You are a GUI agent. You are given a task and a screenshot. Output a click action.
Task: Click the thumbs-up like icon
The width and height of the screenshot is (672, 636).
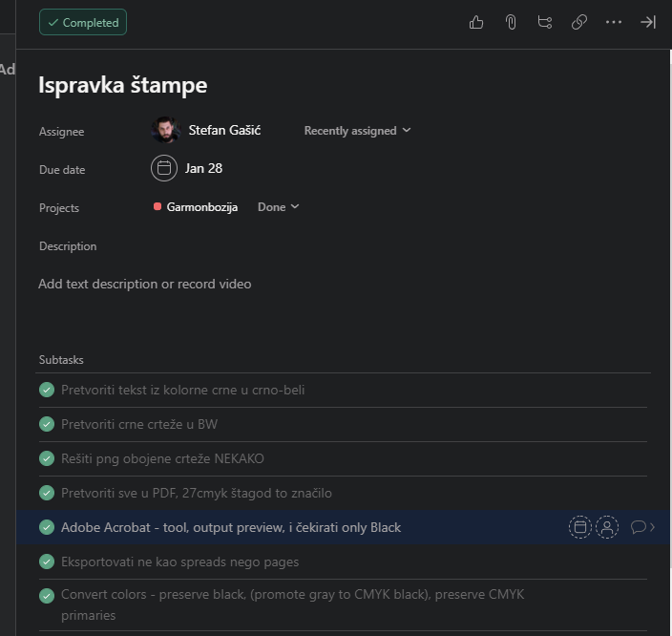(x=476, y=22)
